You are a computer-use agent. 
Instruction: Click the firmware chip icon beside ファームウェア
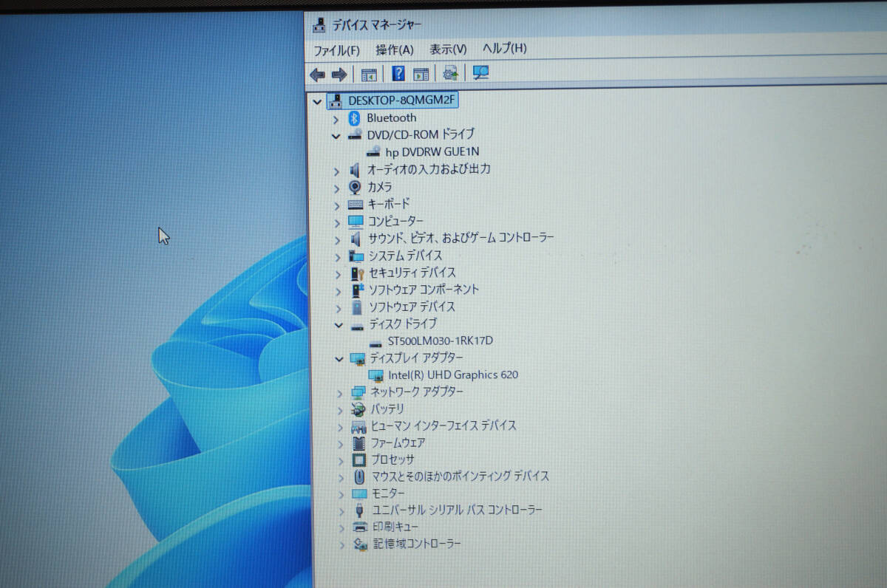358,443
